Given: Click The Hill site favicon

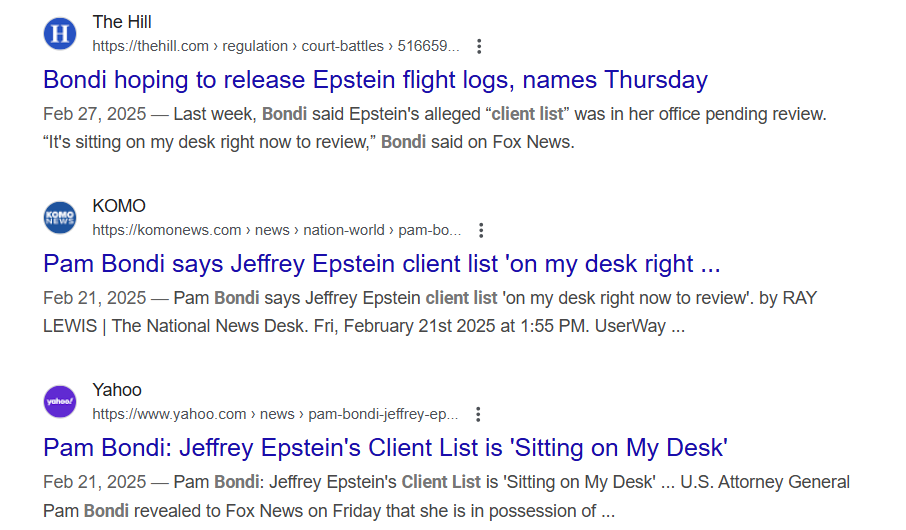Looking at the screenshot, I should click(60, 34).
